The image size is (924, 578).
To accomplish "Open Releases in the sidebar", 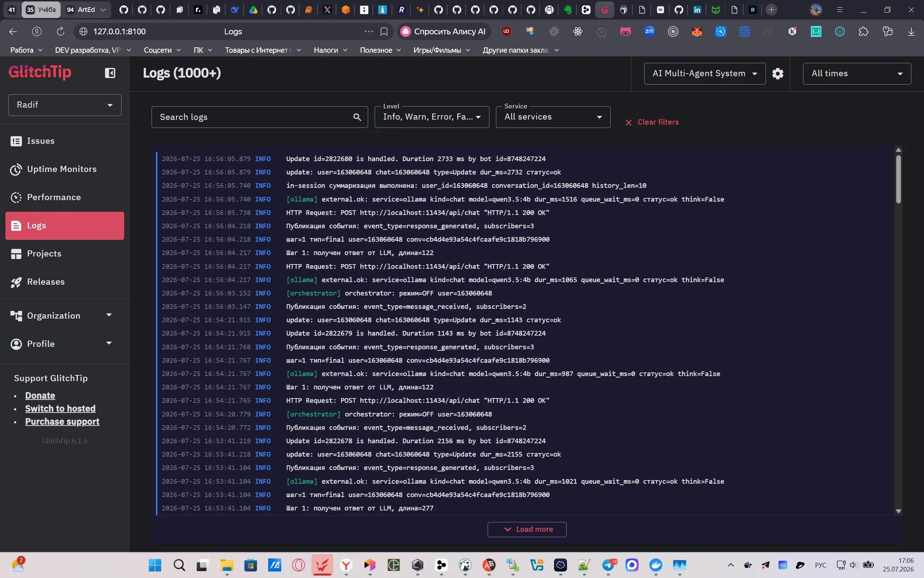I will (x=65, y=282).
